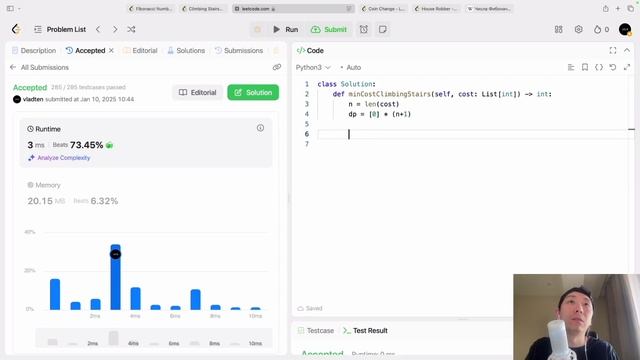The width and height of the screenshot is (640, 360).
Task: Click the green Solution button
Action: pos(253,93)
